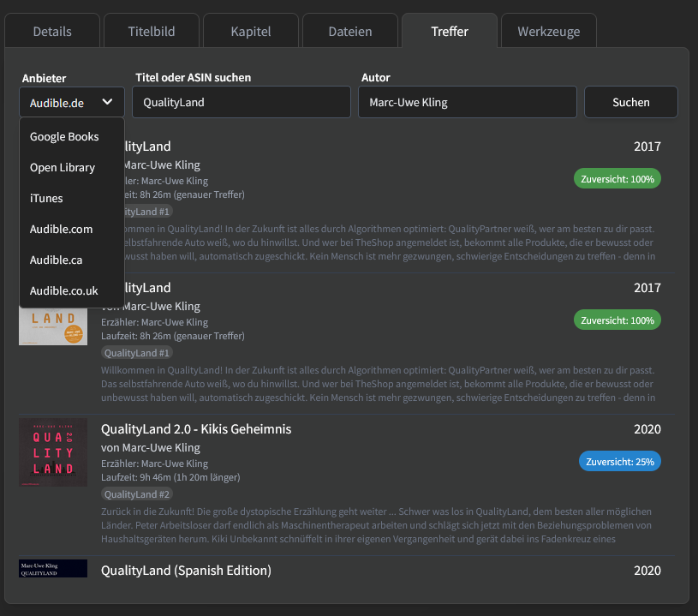698x616 pixels.
Task: Open the Titelbild tab
Action: 151,31
